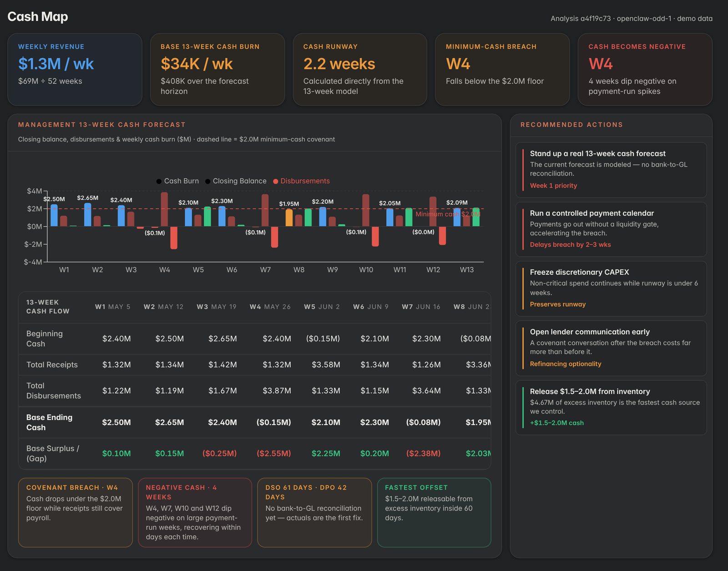Image resolution: width=728 pixels, height=571 pixels.
Task: Open the Negative Cash 4 Weeks insight card
Action: [195, 512]
